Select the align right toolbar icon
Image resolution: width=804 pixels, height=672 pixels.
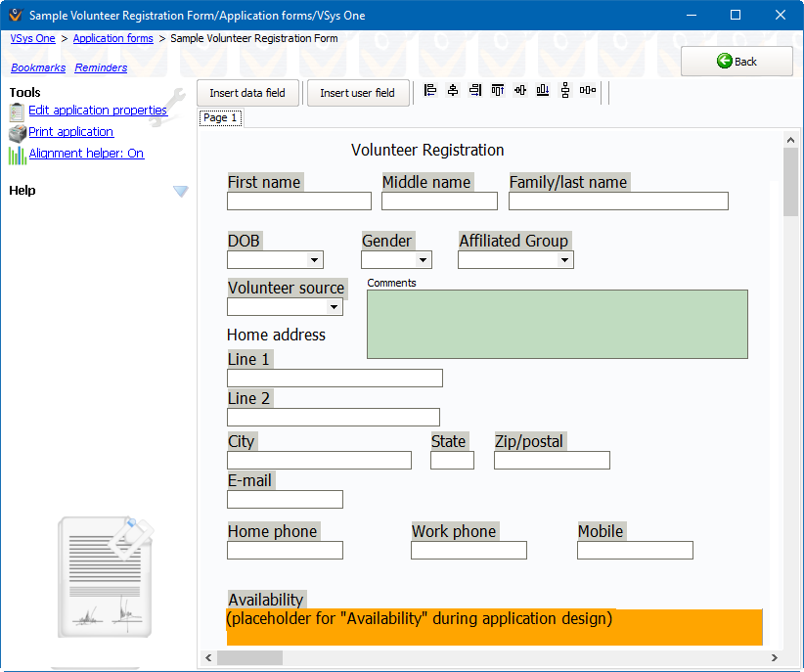(475, 90)
